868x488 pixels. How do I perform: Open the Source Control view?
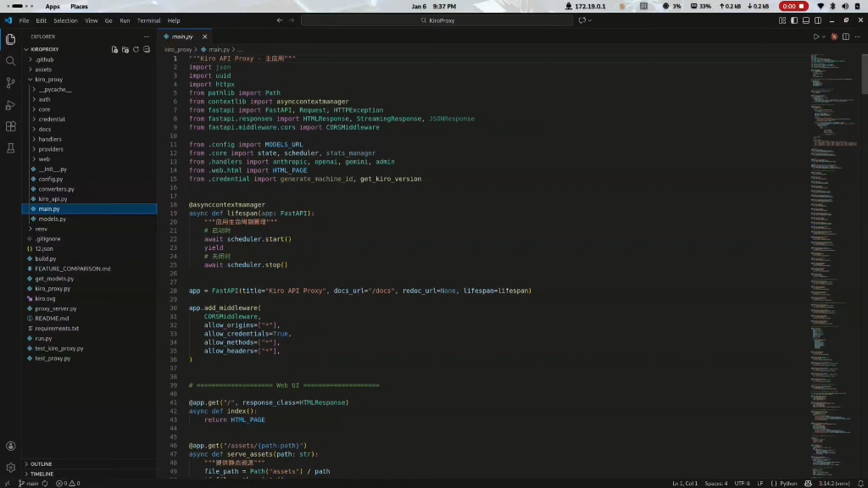point(10,83)
